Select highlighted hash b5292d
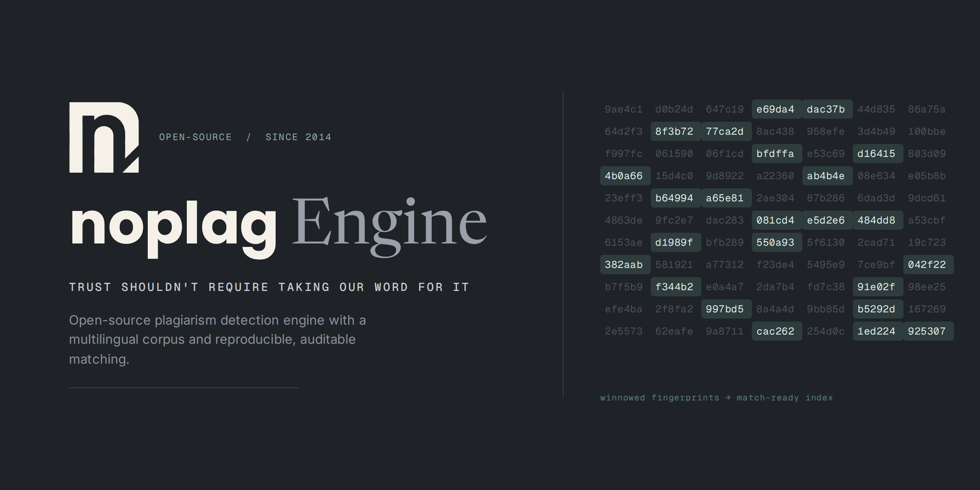The image size is (980, 490). tap(878, 309)
